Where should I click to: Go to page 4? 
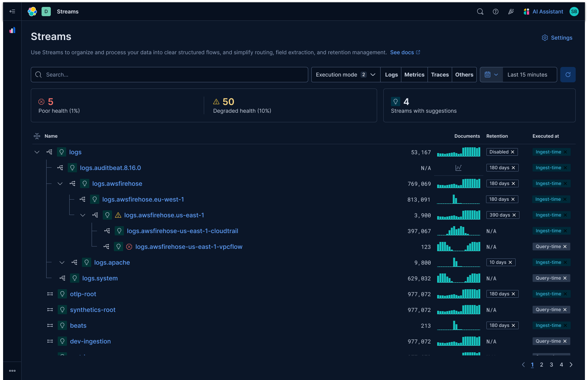[x=561, y=365]
